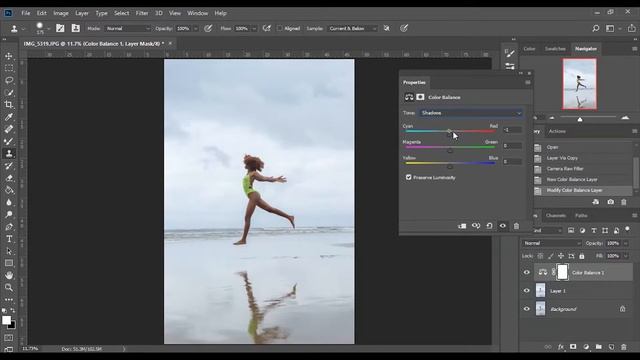Select the History Brush tool

click(9, 166)
